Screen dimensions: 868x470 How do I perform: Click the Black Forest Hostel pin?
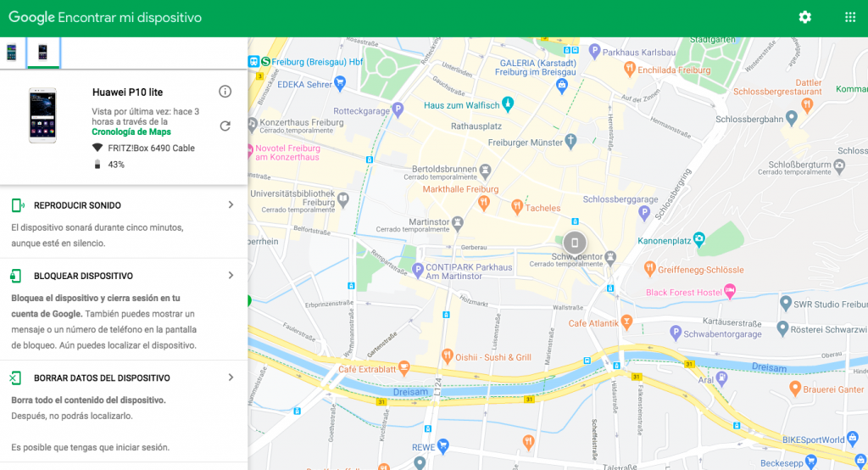click(x=730, y=291)
